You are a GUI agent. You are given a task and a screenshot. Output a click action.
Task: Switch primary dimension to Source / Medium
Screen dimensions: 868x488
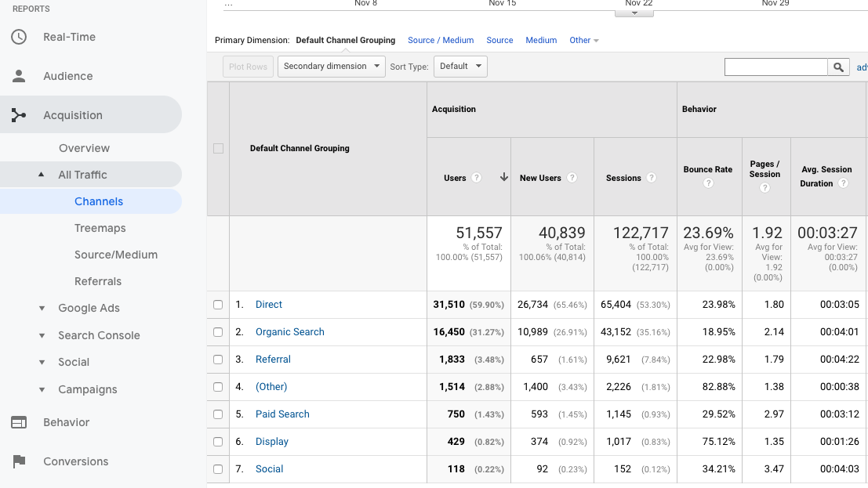click(441, 41)
